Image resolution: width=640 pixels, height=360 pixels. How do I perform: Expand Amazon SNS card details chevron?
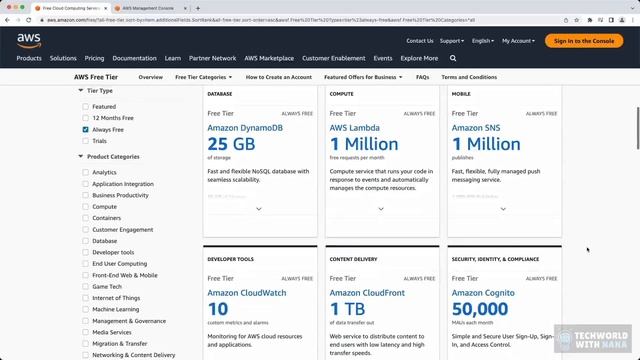click(x=503, y=209)
